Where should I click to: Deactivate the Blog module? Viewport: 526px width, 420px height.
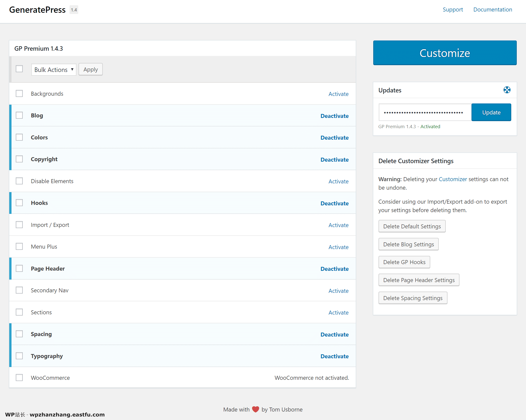(334, 116)
